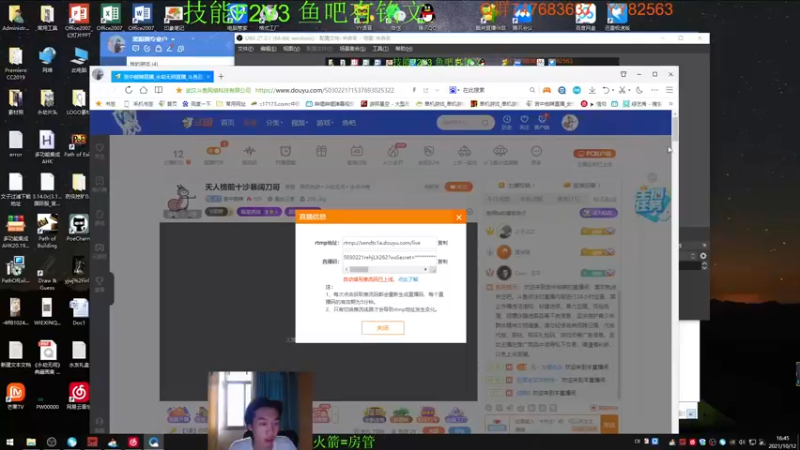Close the orange live-info dialog with X
The width and height of the screenshot is (800, 450).
(x=459, y=217)
